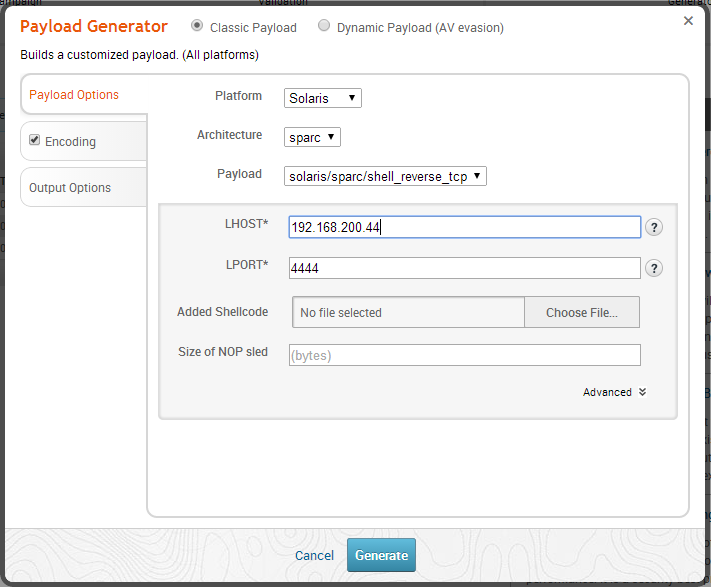Viewport: 711px width, 587px height.
Task: Switch to the Output Options tab
Action: (70, 188)
